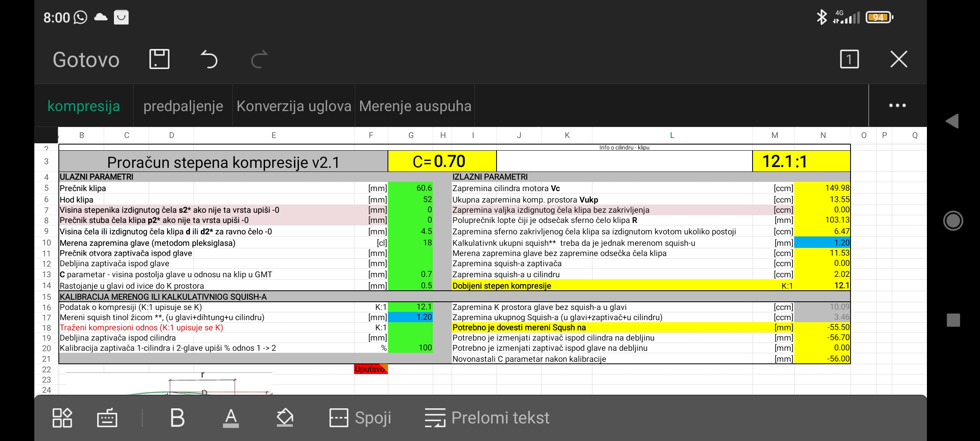Tap the Android recents square button
The width and height of the screenshot is (980, 441).
(x=953, y=320)
